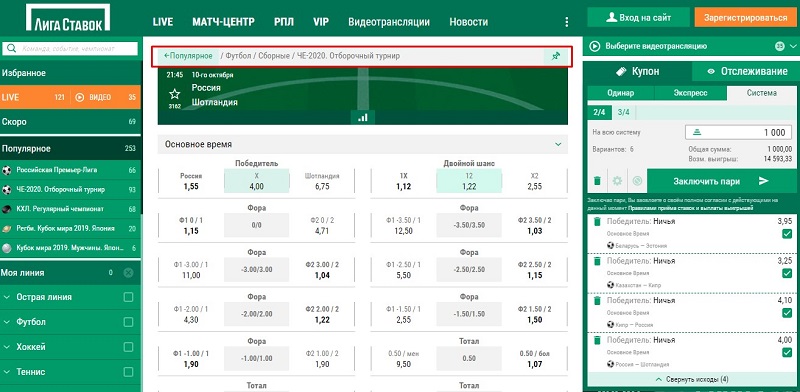Collapse outcomes via Свернуть исходы (4)
This screenshot has width=800, height=392.
point(691,380)
